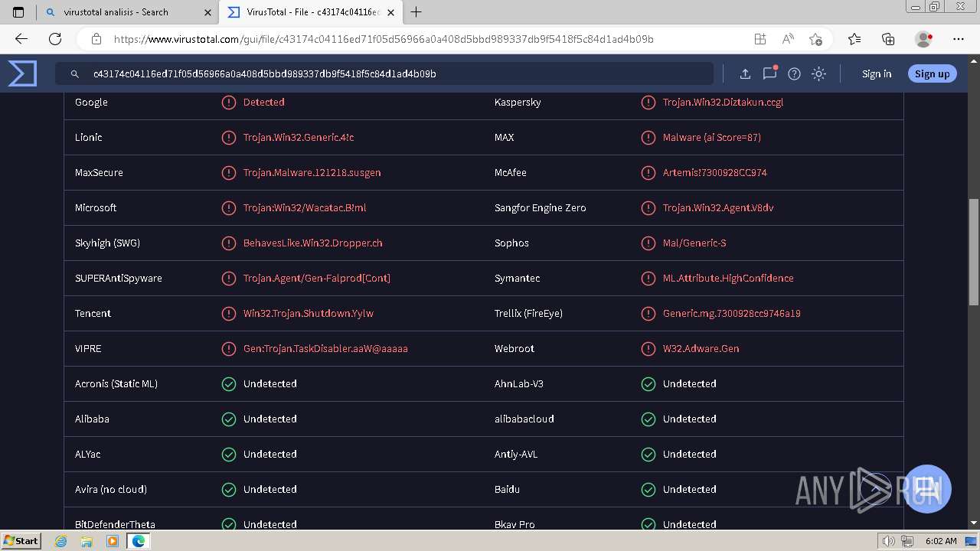This screenshot has width=980, height=551.
Task: Open the media player taskbar icon
Action: [x=113, y=541]
